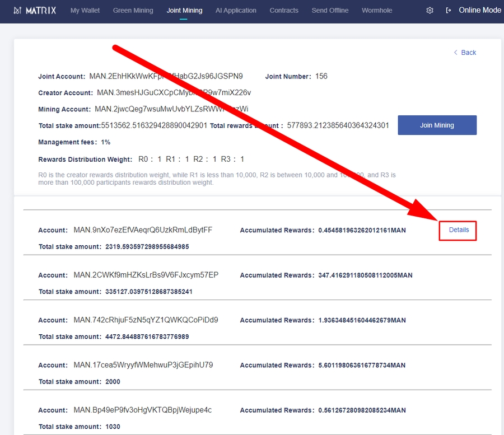Go to the Wormhole page

[x=377, y=10]
